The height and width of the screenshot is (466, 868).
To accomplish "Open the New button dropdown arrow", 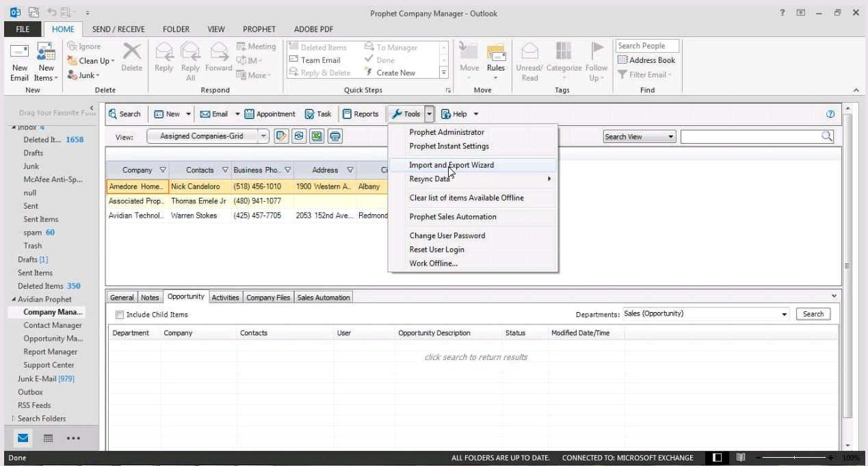I will (188, 114).
